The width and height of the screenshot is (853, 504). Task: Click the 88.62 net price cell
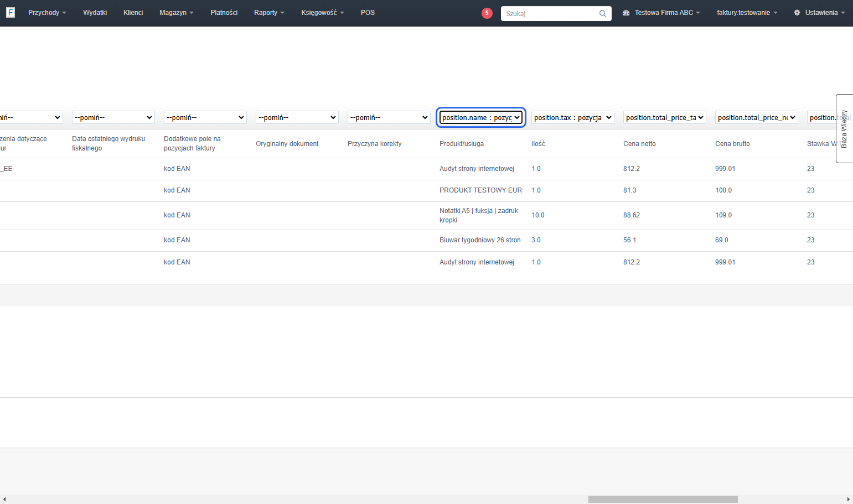click(x=632, y=215)
